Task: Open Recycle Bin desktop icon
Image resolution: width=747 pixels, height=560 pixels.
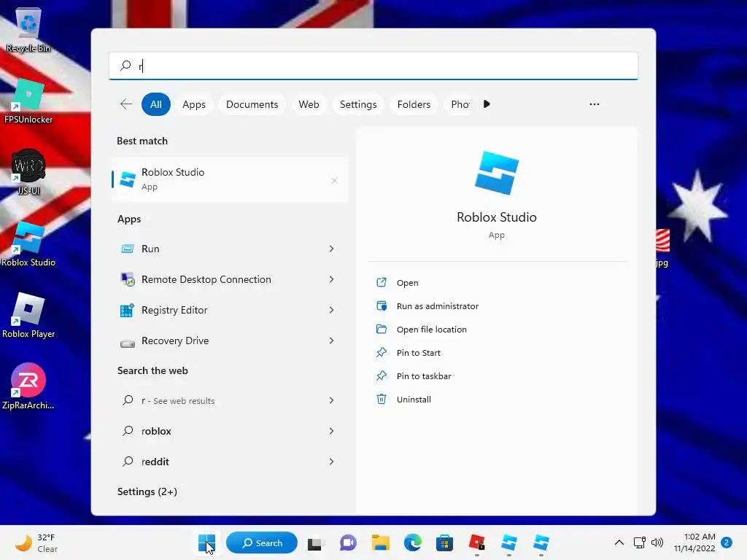Action: coord(28,29)
